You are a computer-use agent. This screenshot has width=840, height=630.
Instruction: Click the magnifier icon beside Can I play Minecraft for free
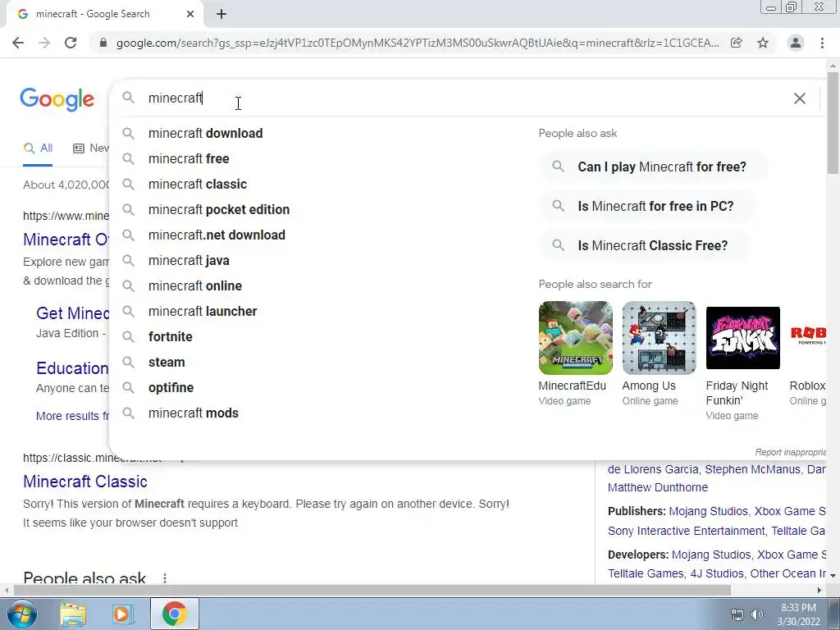[558, 167]
